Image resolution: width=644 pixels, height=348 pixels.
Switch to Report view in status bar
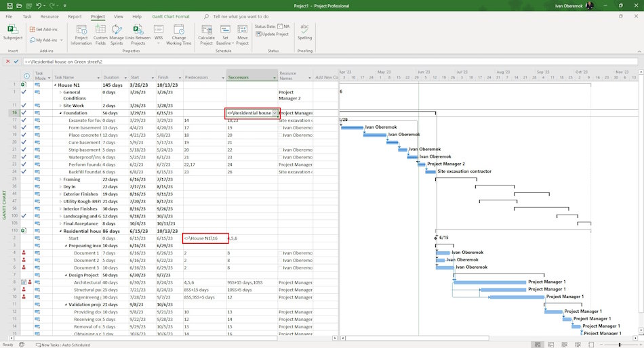pyautogui.click(x=591, y=345)
